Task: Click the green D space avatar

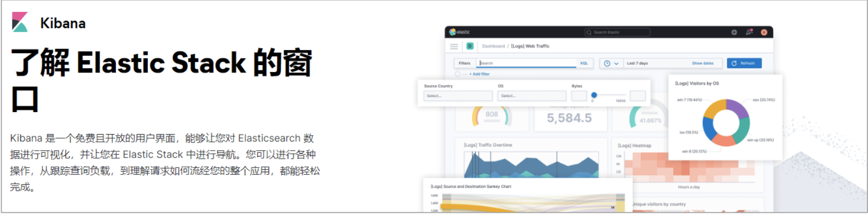Action: (470, 46)
